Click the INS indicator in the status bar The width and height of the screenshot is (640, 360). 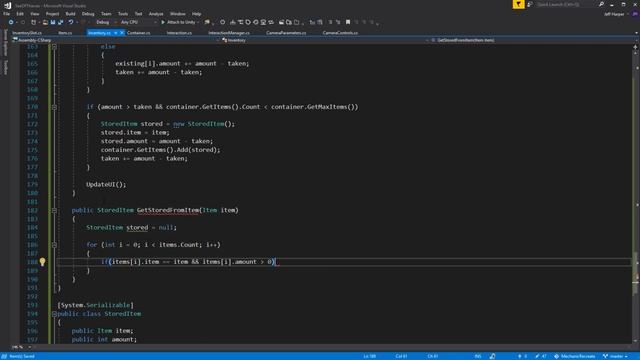point(478,356)
